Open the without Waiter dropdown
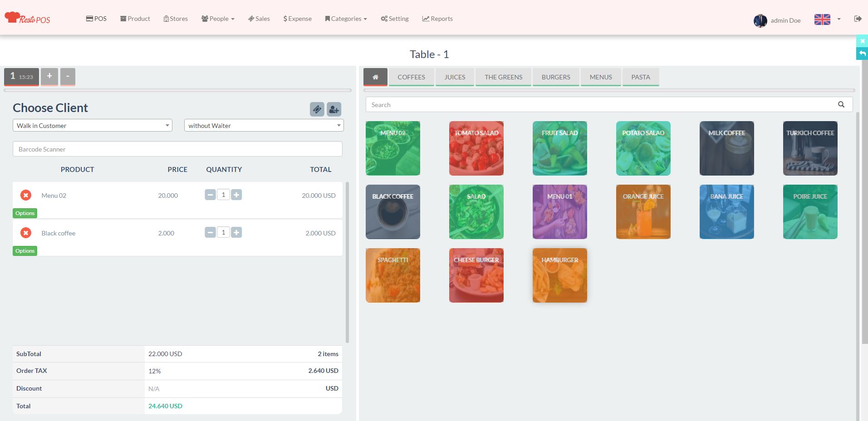This screenshot has height=421, width=868. point(264,125)
